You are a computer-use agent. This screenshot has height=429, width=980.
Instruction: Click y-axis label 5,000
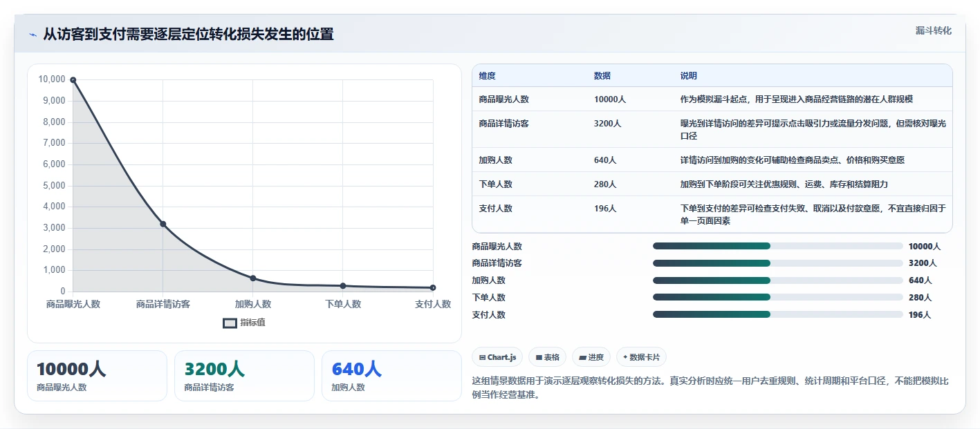tap(54, 186)
